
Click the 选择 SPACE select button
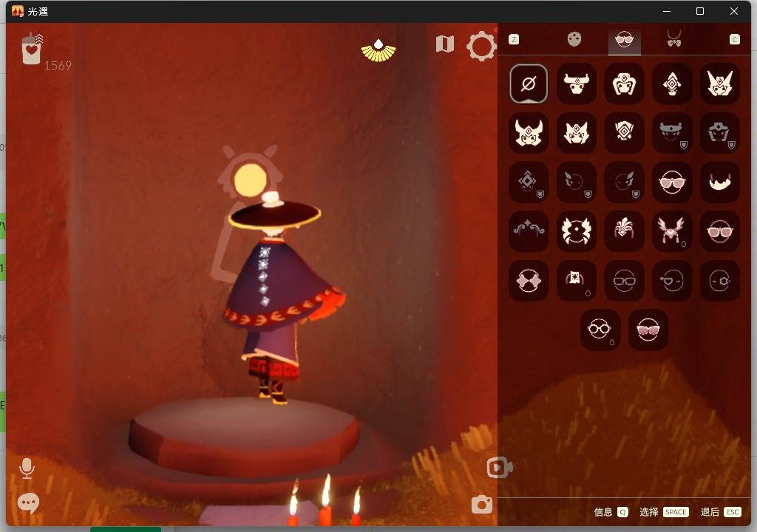[x=664, y=512]
